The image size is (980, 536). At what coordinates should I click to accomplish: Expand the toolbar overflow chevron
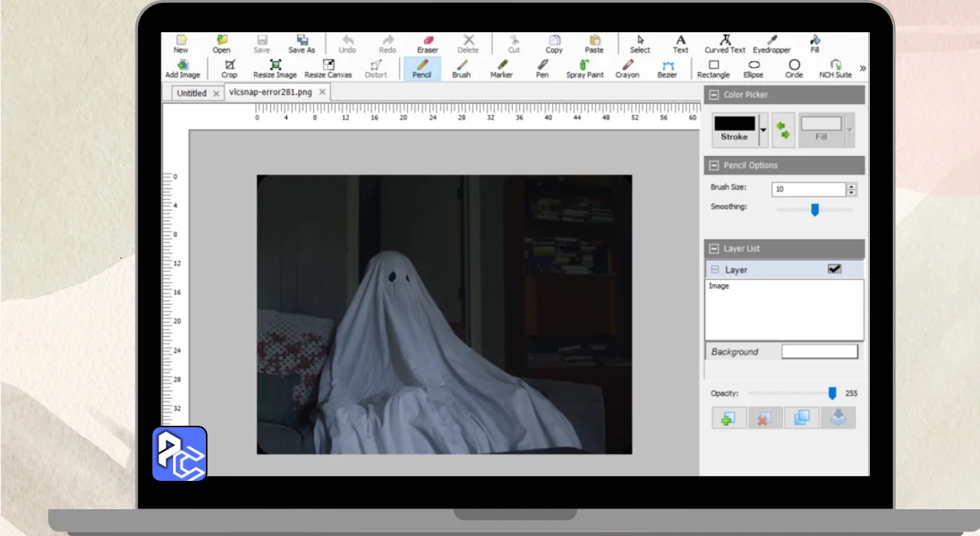[863, 68]
